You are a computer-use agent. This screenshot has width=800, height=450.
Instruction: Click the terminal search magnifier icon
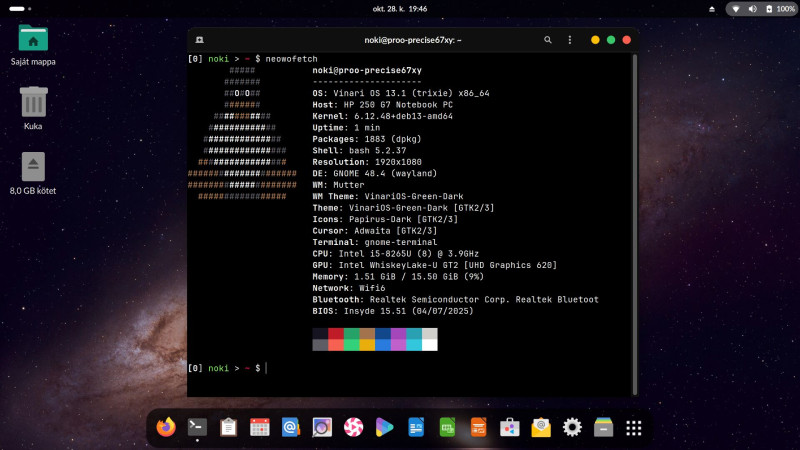(x=547, y=40)
